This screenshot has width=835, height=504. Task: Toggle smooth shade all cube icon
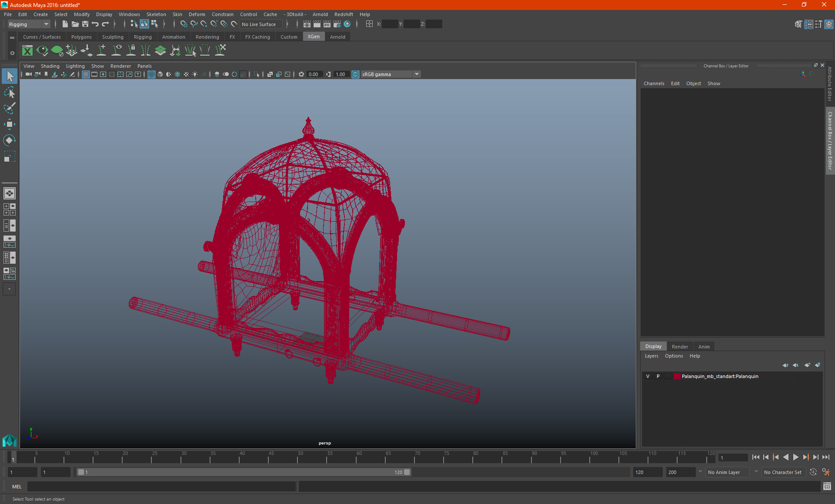pos(160,74)
